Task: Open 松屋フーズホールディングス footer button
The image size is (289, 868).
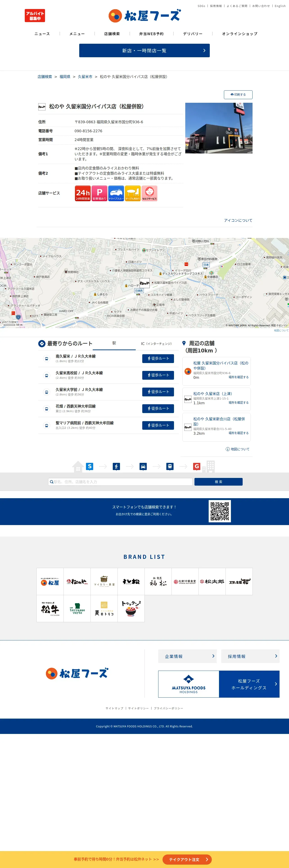Action: 249,684
